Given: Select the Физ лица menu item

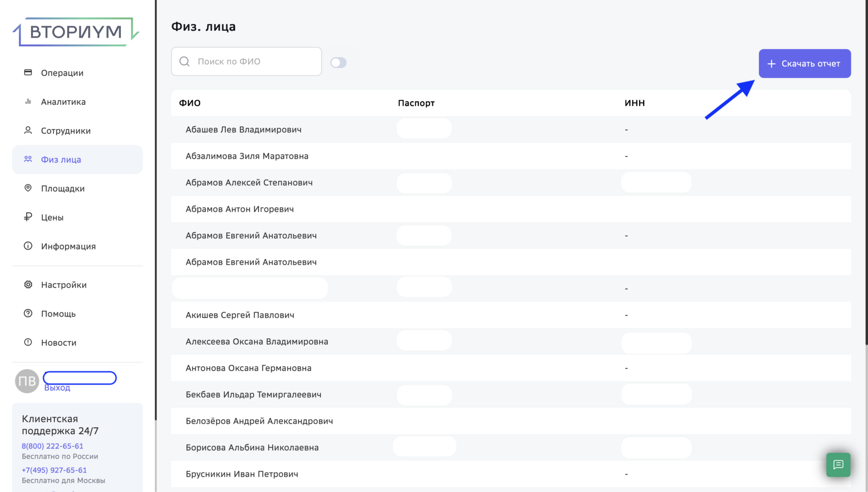Looking at the screenshot, I should (61, 160).
